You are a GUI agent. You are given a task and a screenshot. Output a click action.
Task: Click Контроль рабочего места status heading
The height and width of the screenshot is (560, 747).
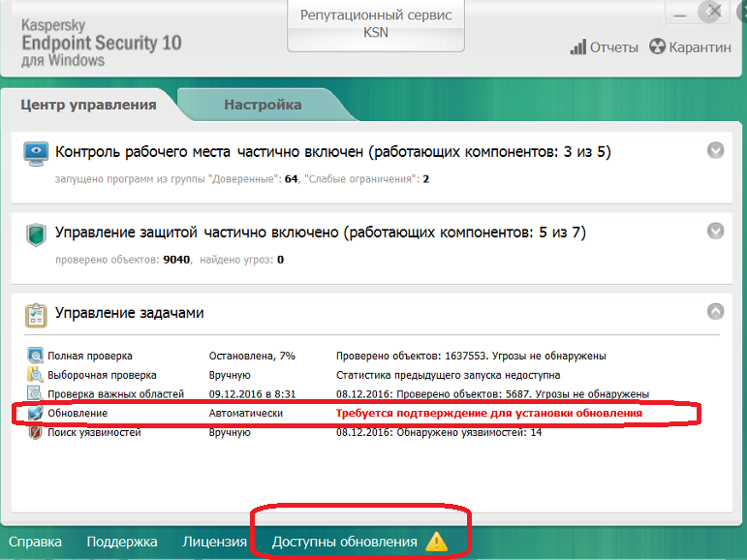pos(333,151)
